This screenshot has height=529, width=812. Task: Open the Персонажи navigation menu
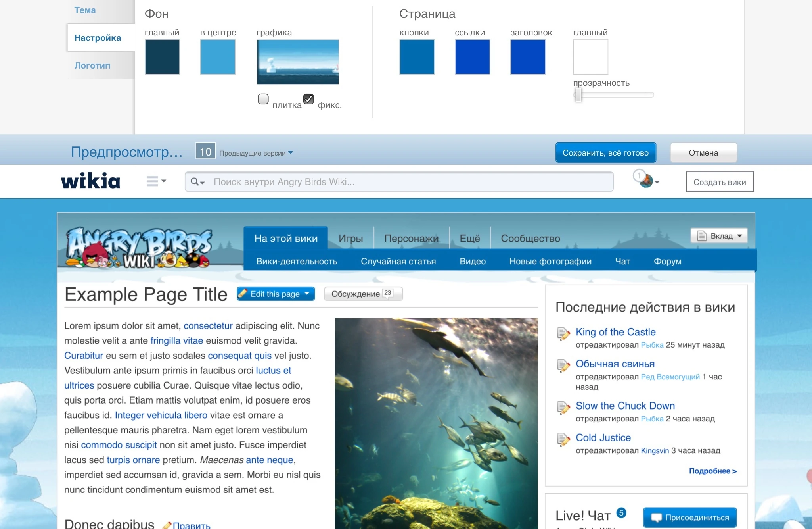point(411,238)
